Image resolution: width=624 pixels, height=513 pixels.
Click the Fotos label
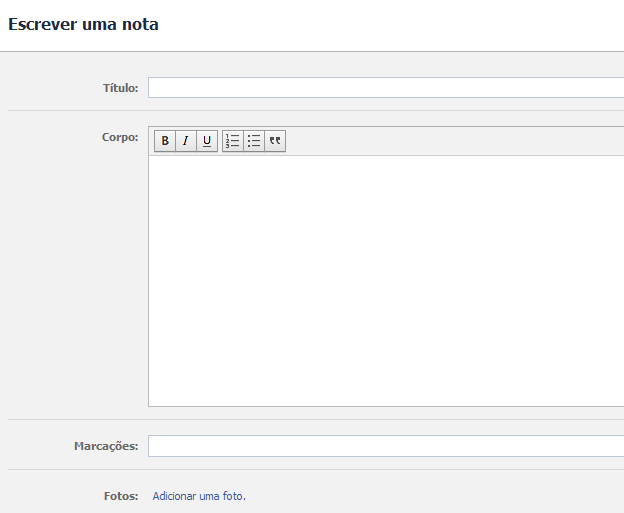coord(121,496)
